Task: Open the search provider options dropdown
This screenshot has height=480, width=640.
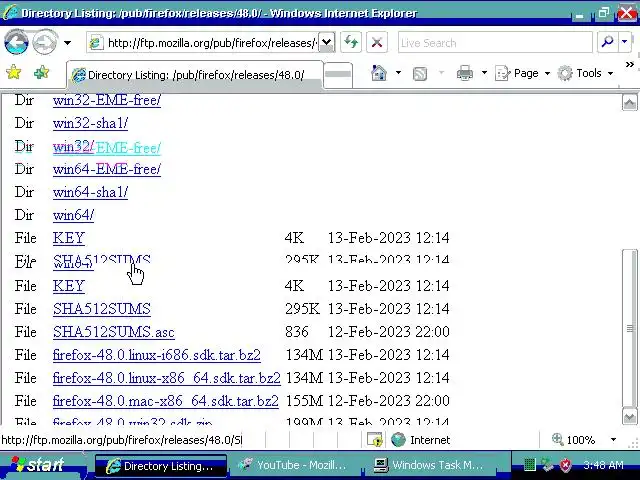Action: 624,42
